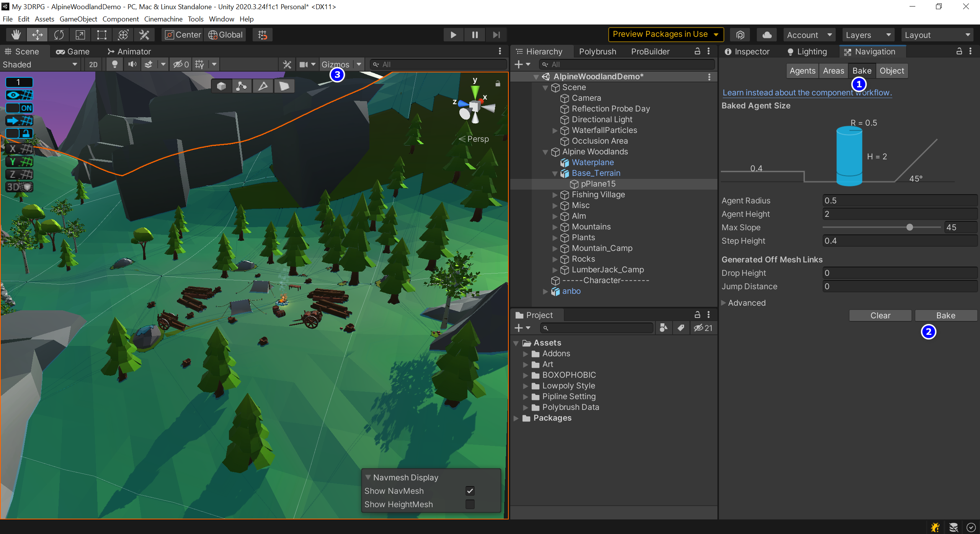
Task: Expand the Advanced bake settings
Action: [724, 303]
